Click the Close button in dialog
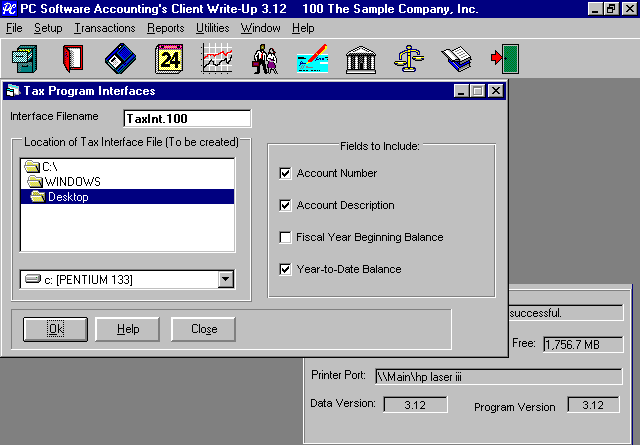This screenshot has height=445, width=640. click(204, 329)
